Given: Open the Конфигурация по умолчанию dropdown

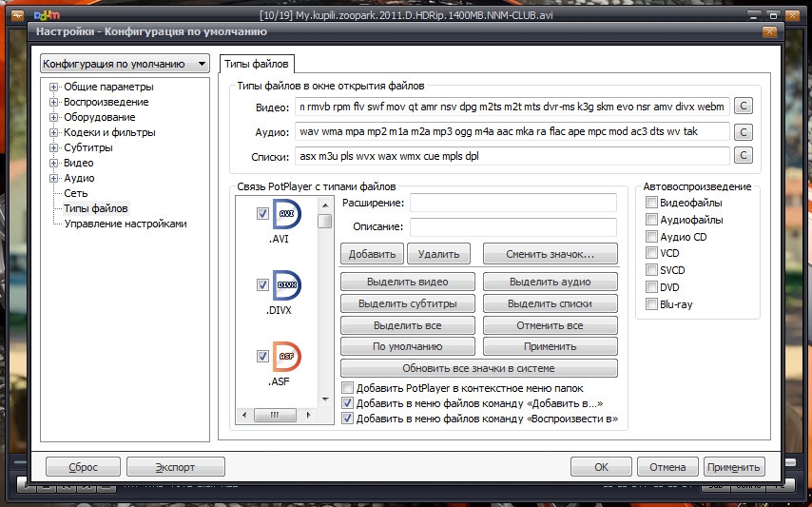Looking at the screenshot, I should [125, 64].
